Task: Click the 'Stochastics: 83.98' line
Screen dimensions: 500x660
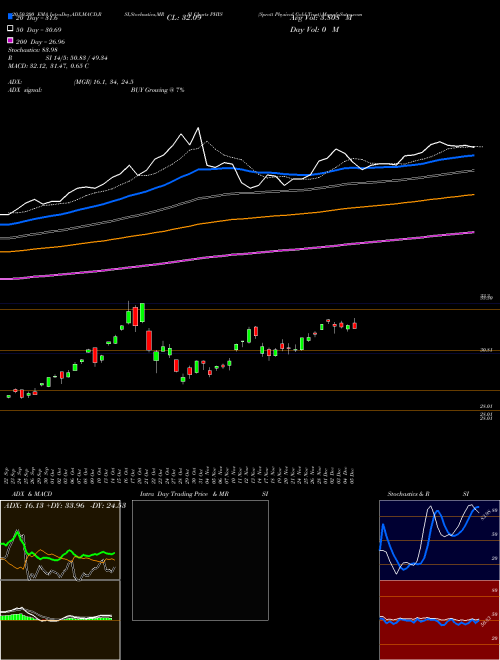Action: click(x=33, y=50)
